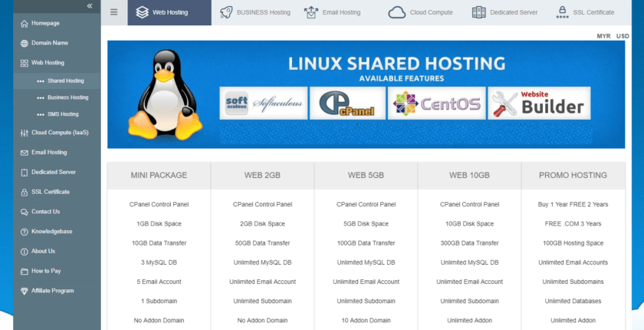Click the Web Hosting grid icon in sidebar
This screenshot has height=330, width=644.
tap(25, 63)
